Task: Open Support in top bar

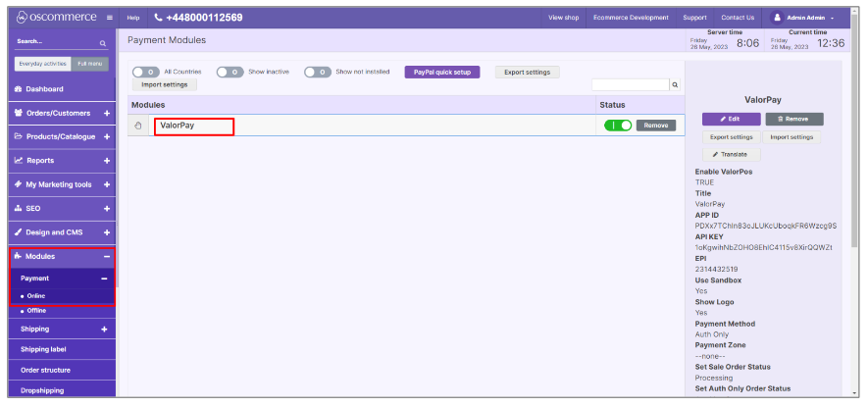Action: tap(694, 18)
